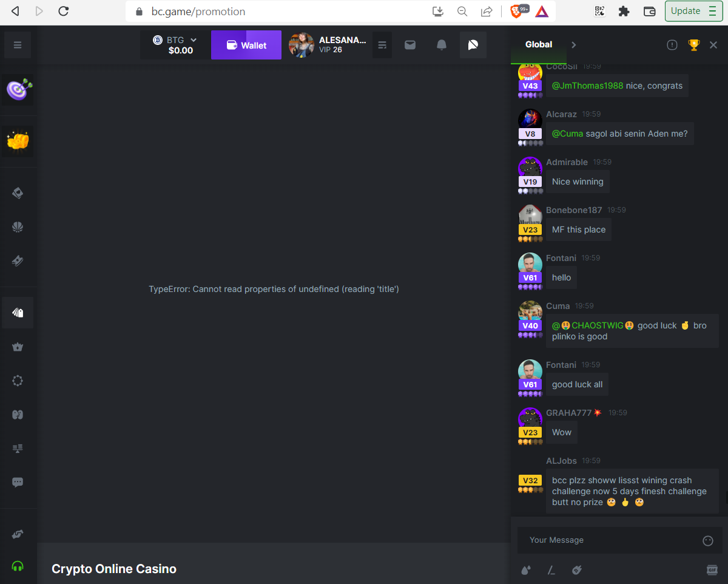Open the hamburger sidebar menu
The width and height of the screenshot is (728, 584).
[x=17, y=45]
